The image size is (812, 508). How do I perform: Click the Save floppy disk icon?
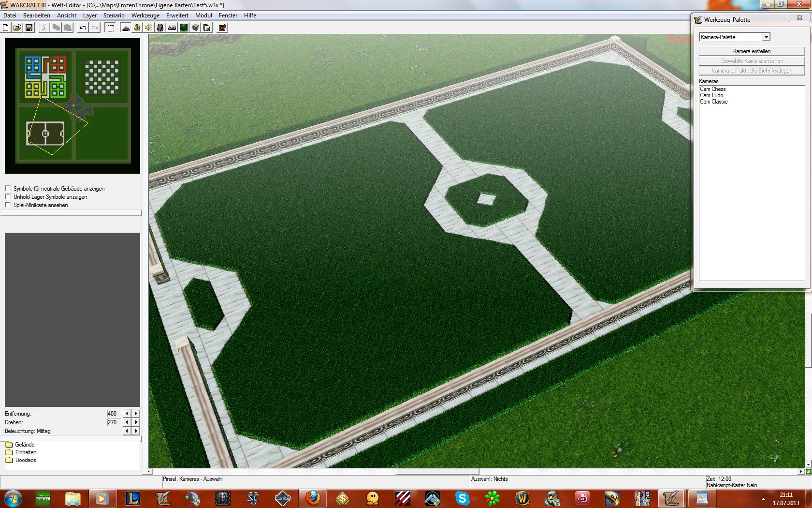(29, 28)
